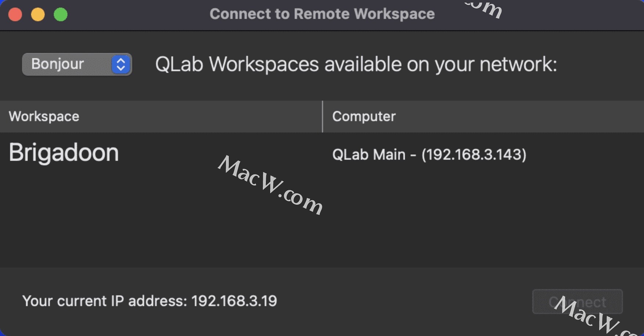
Task: Minimize the window with yellow button
Action: click(38, 15)
